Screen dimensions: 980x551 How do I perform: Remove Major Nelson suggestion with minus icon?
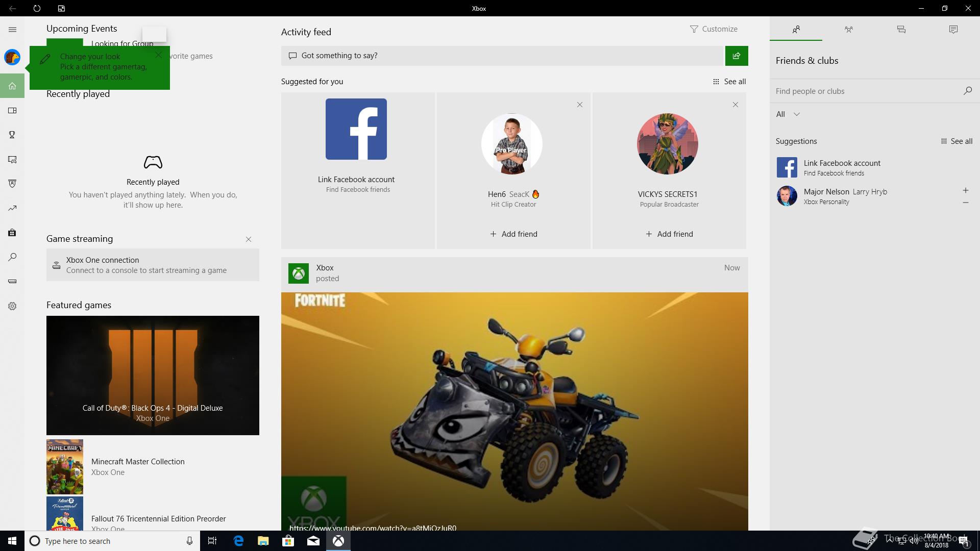(x=965, y=203)
